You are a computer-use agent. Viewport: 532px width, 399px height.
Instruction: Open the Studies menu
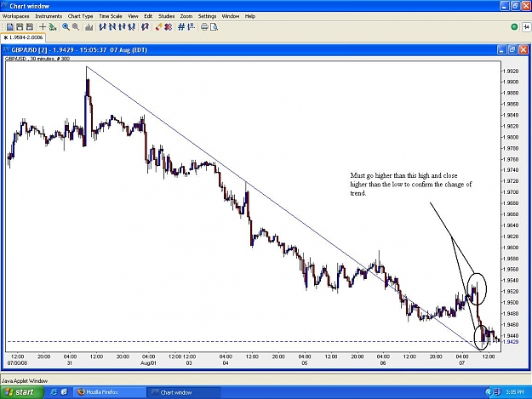click(166, 16)
